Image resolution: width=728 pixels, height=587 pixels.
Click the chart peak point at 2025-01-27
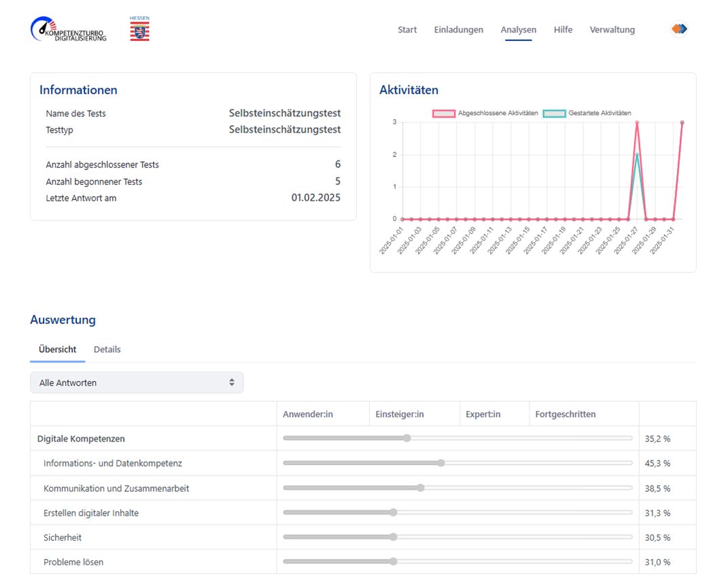[637, 123]
